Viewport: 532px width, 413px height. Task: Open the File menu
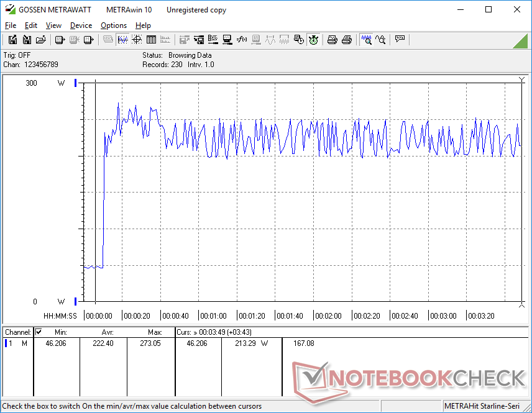11,25
